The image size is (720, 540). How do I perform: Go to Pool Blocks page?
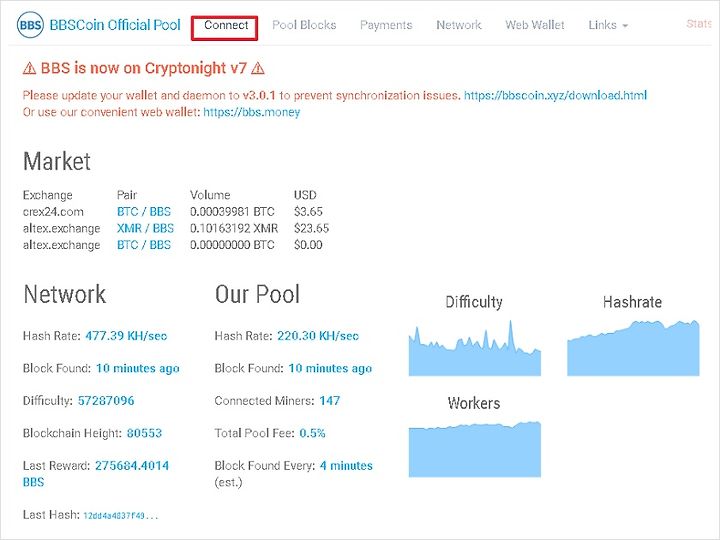304,25
